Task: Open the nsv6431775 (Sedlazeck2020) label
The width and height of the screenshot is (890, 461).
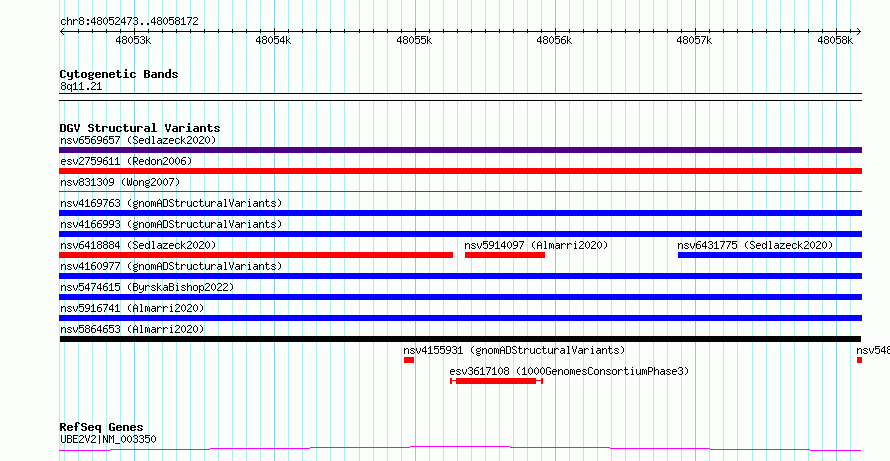Action: (755, 245)
